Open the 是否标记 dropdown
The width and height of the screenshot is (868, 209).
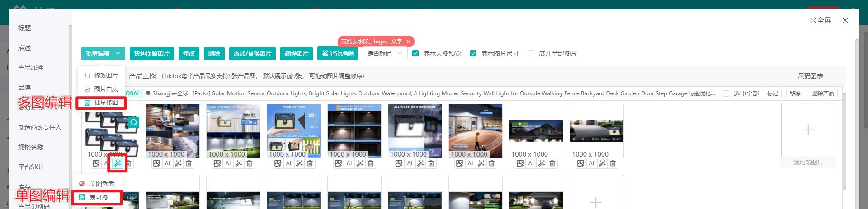click(x=385, y=53)
